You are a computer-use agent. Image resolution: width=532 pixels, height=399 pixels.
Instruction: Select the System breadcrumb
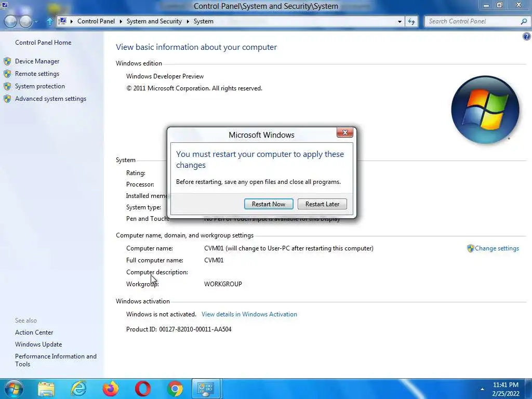click(x=203, y=21)
